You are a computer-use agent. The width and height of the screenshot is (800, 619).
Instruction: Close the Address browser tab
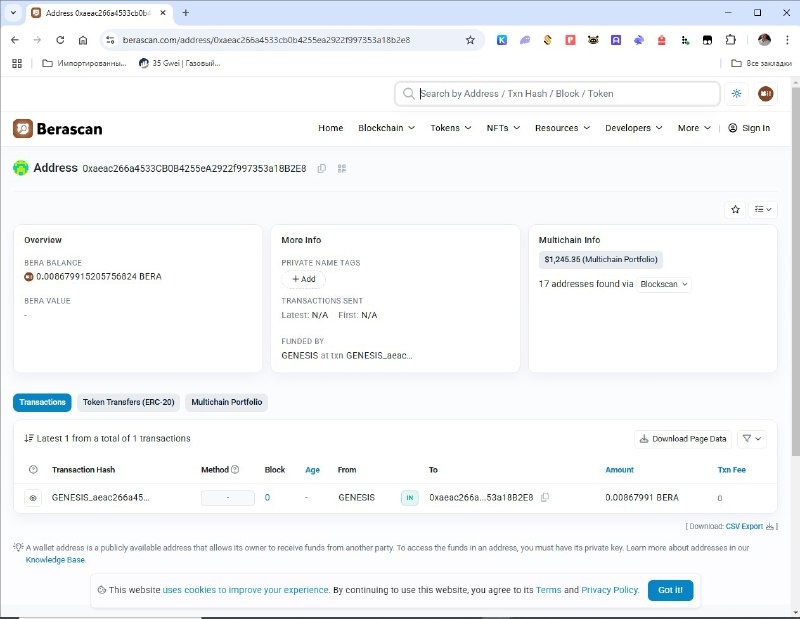[x=163, y=13]
